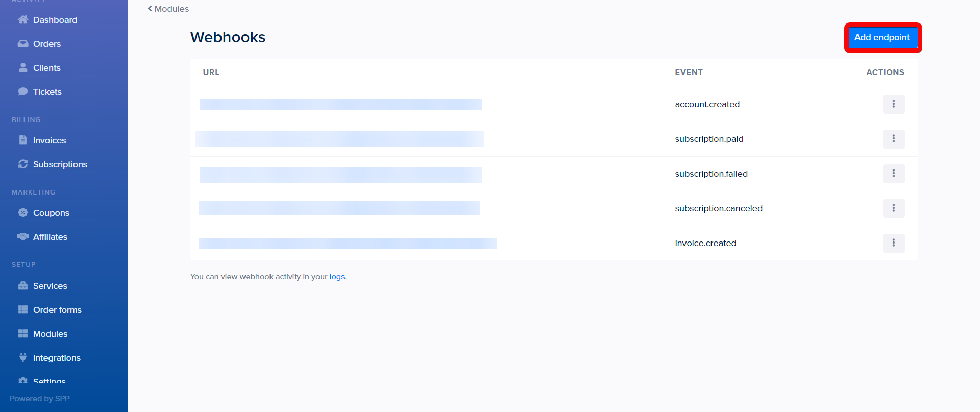Open Clients section
The image size is (980, 412).
47,68
